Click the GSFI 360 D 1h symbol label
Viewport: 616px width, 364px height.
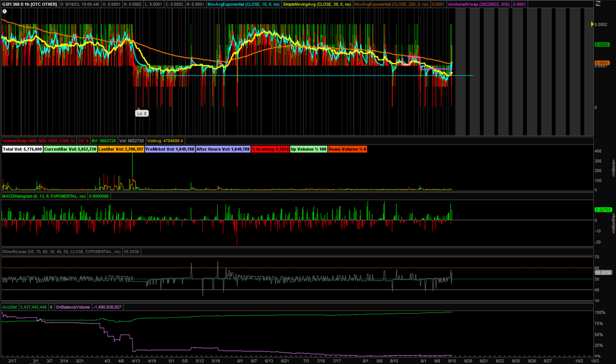point(29,4)
